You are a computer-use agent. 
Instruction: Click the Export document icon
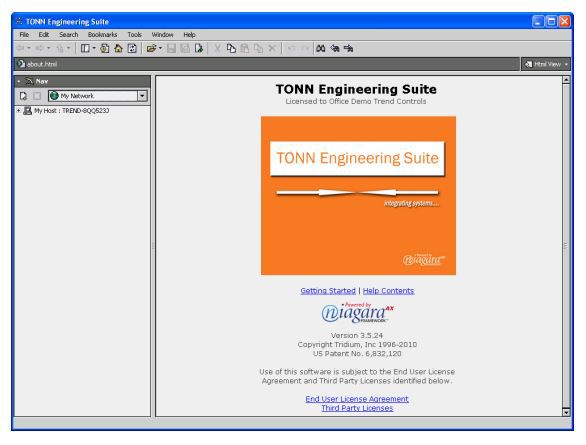click(x=199, y=48)
